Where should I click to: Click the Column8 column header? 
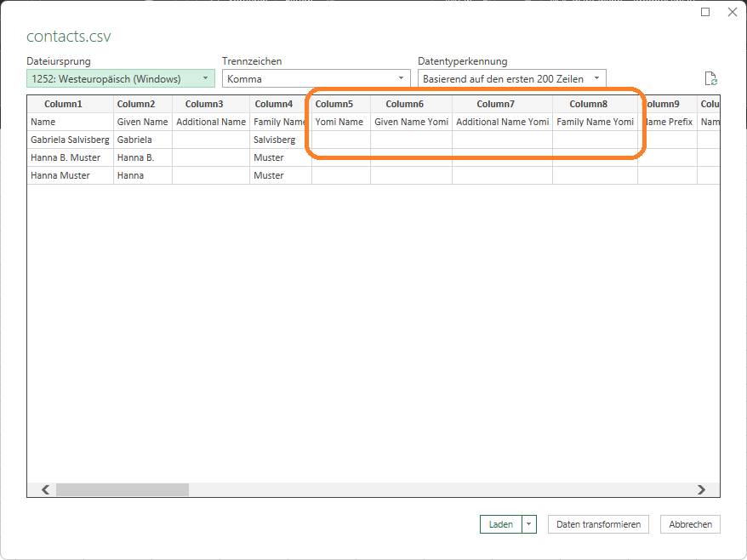pos(588,104)
